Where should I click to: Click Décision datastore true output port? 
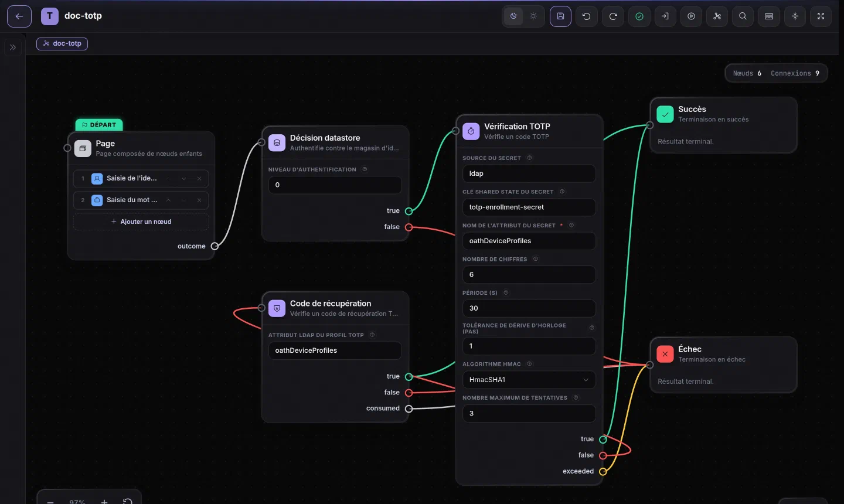409,211
